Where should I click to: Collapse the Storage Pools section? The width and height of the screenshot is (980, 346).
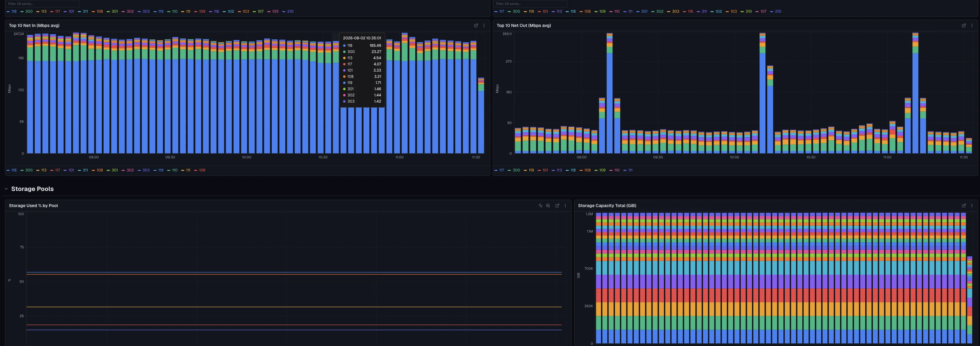pyautogui.click(x=6, y=189)
